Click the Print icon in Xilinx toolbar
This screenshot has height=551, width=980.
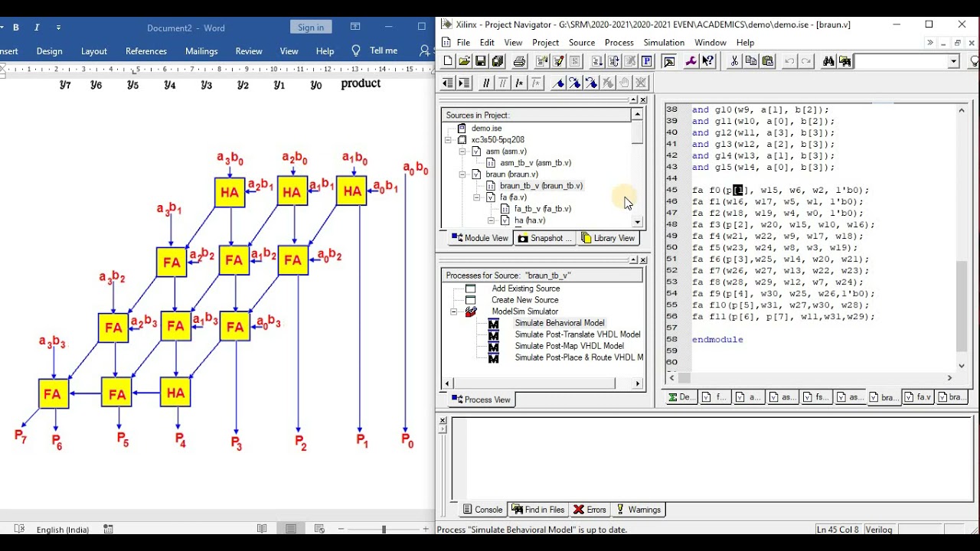coord(519,61)
